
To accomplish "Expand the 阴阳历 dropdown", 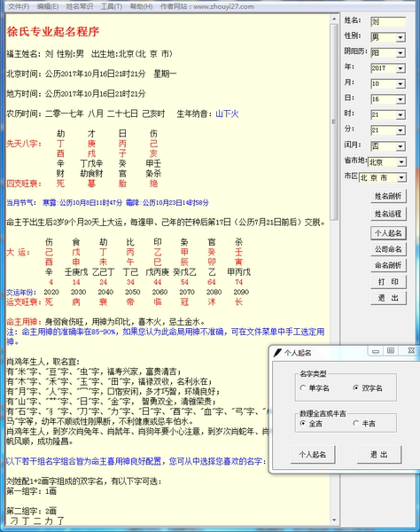I will point(401,53).
